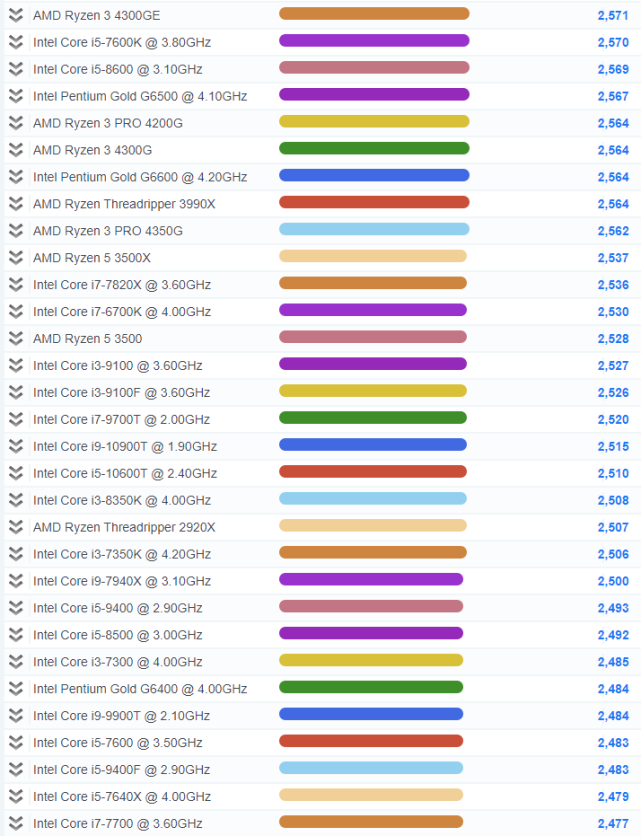The height and width of the screenshot is (836, 641).
Task: Open Intel Core i3-7350K @ 4.20GHz link
Action: pyautogui.click(x=122, y=554)
